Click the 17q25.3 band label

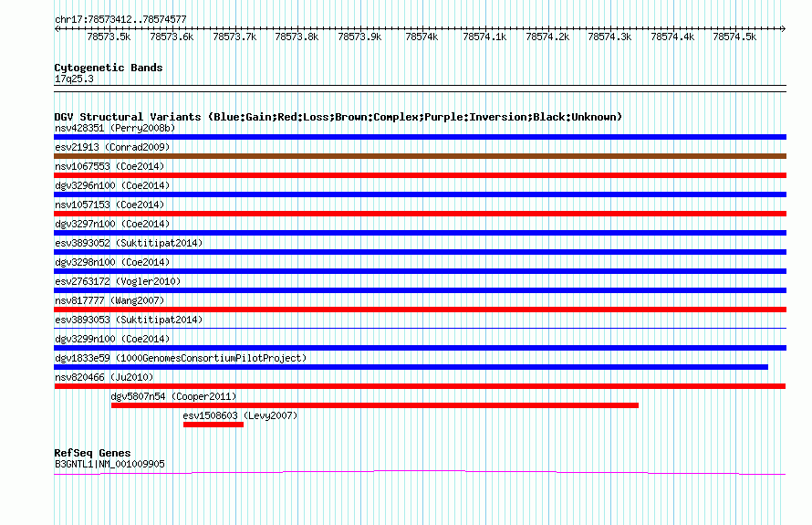[x=74, y=79]
